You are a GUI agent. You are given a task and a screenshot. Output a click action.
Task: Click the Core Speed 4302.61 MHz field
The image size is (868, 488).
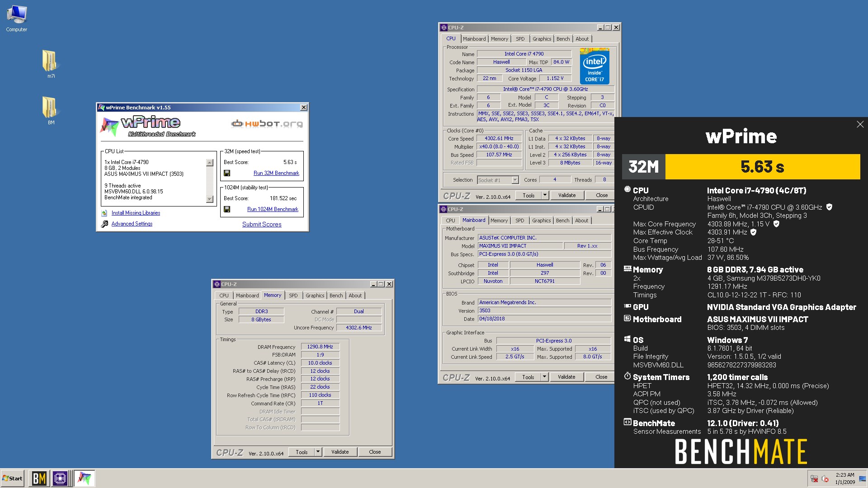pos(499,138)
